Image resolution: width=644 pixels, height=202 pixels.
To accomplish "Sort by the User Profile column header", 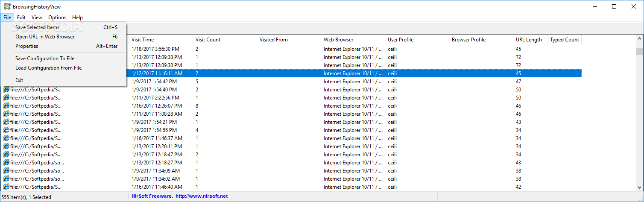I will pyautogui.click(x=417, y=40).
